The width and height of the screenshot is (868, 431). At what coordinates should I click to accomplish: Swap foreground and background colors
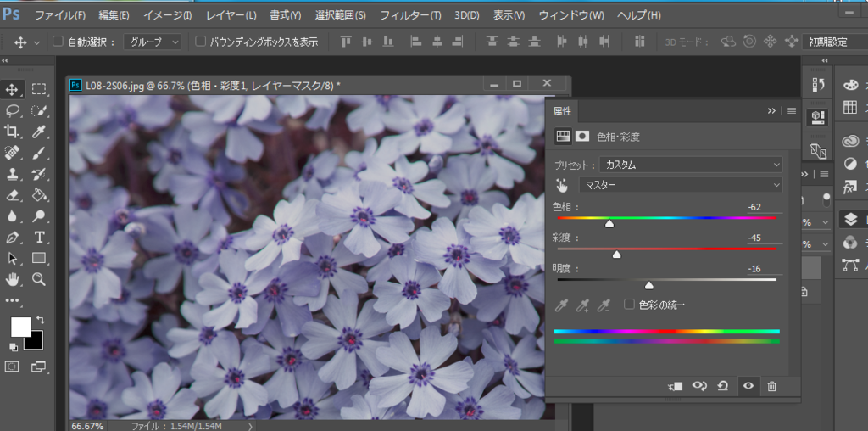pos(40,320)
